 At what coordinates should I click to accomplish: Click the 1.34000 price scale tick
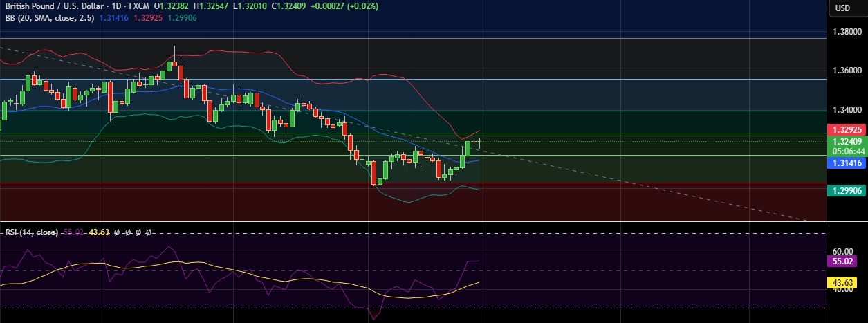(x=847, y=110)
